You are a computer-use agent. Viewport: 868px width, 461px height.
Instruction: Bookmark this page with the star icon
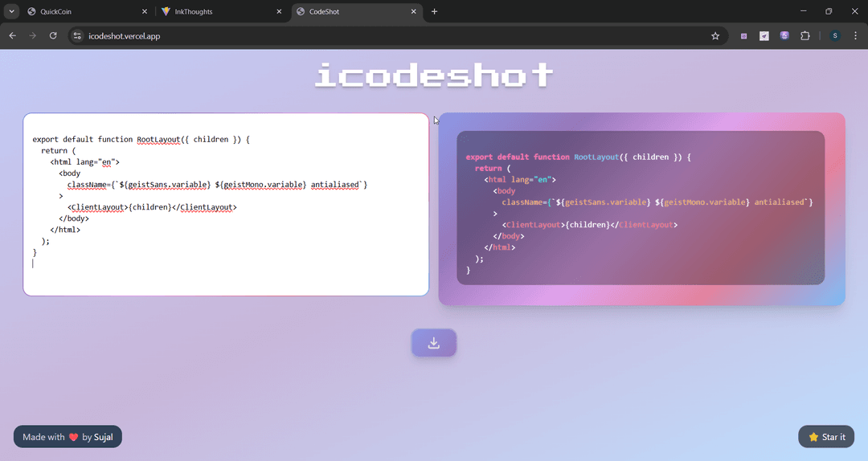(714, 36)
